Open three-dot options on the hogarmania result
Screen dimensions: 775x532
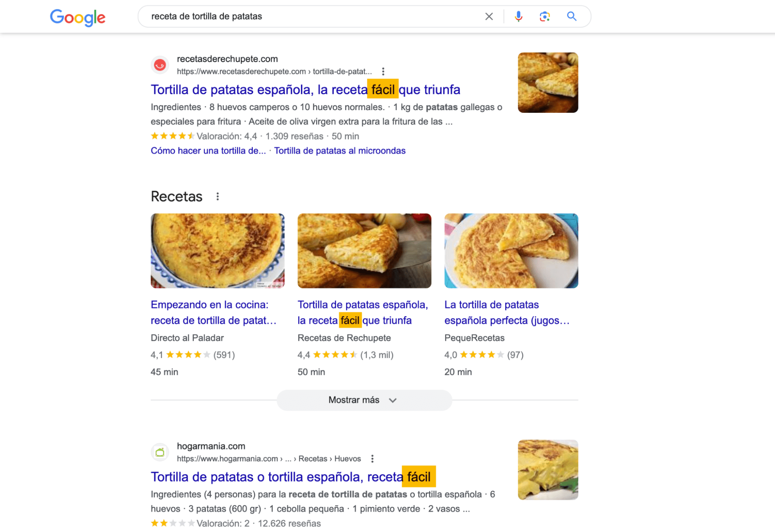372,458
